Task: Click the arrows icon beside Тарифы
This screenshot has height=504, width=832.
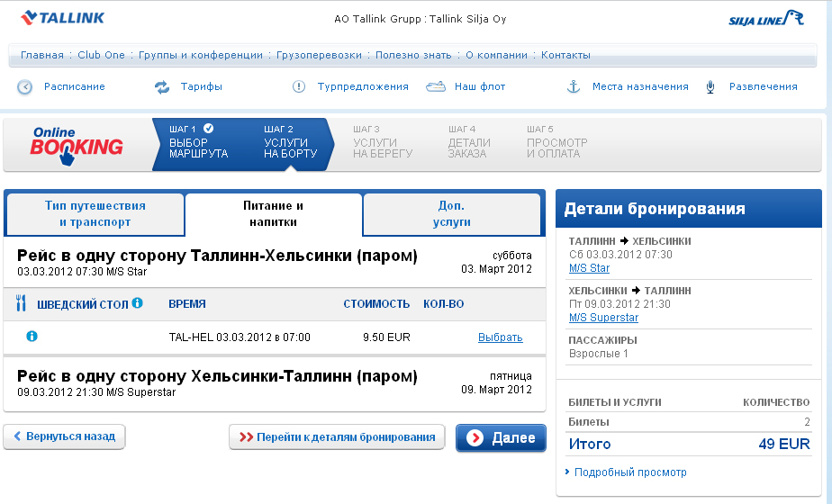Action: tap(162, 87)
